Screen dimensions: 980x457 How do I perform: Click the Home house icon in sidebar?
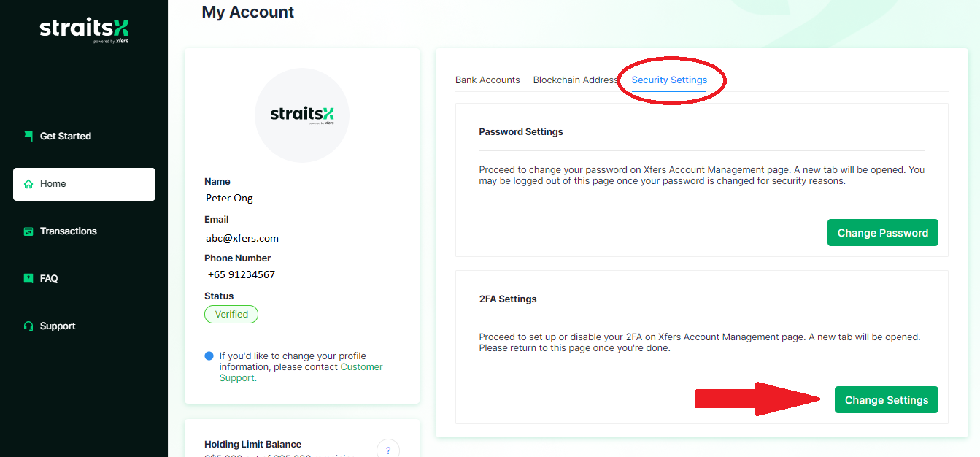coord(28,184)
